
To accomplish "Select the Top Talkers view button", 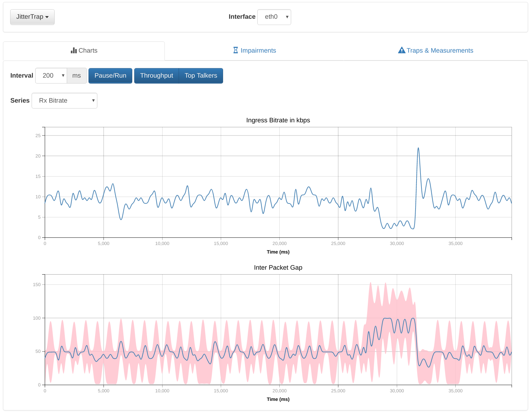I will click(x=201, y=76).
